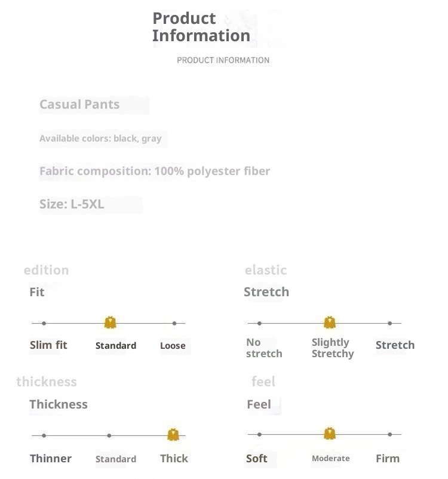Screen dimensions: 448x479
Task: Click the gold garment icon on Thickness scale
Action: pyautogui.click(x=173, y=435)
